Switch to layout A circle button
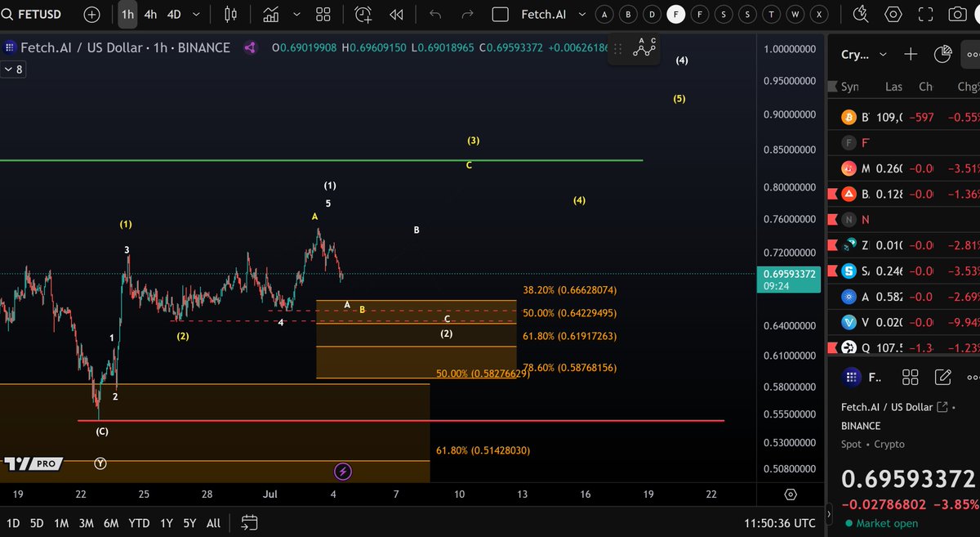Viewport: 980px width, 537px height. pyautogui.click(x=604, y=14)
